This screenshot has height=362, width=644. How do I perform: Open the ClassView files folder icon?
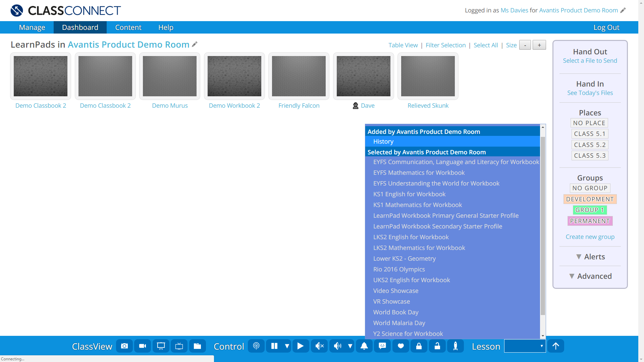click(197, 346)
